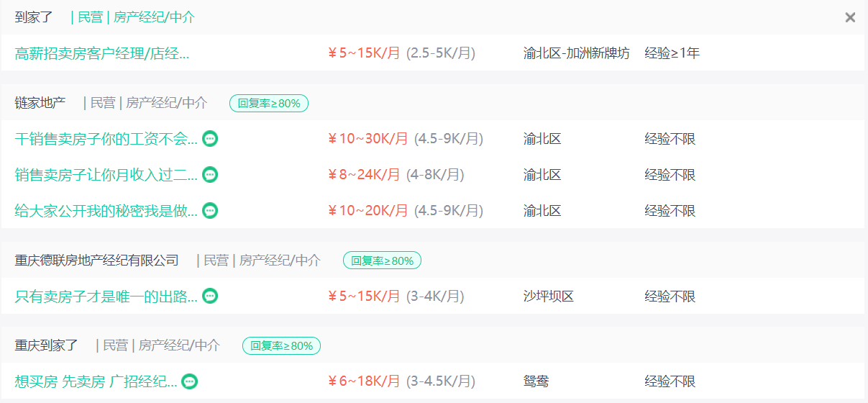Open the 想买房 先卖房 广招经纪 job link
The height and width of the screenshot is (403, 868).
click(96, 381)
